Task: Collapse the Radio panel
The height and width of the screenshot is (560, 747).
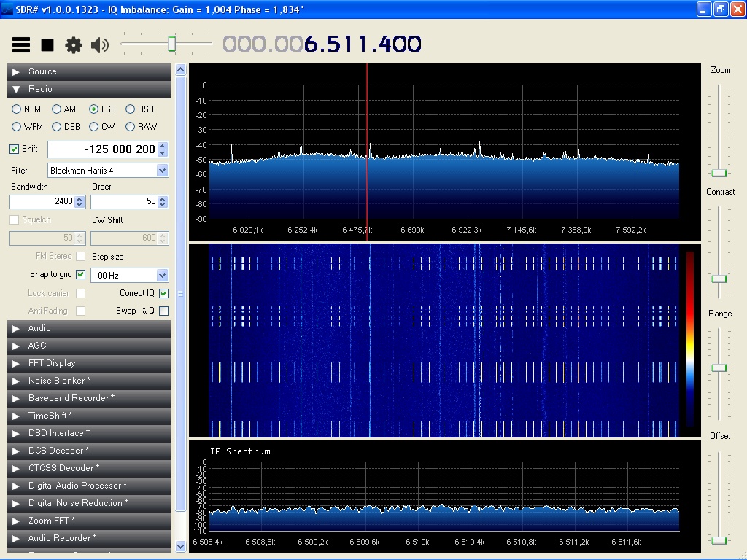Action: click(x=88, y=89)
